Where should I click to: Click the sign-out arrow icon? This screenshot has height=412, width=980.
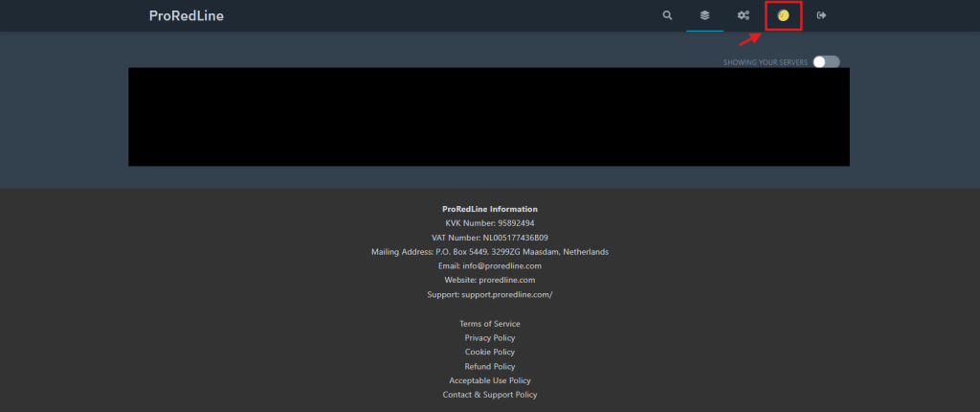821,15
